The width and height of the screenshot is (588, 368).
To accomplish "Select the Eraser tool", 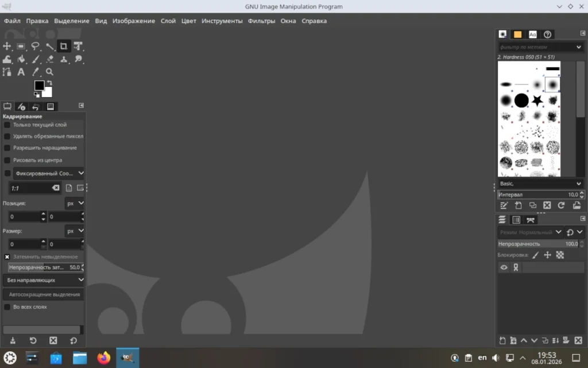I will [49, 59].
